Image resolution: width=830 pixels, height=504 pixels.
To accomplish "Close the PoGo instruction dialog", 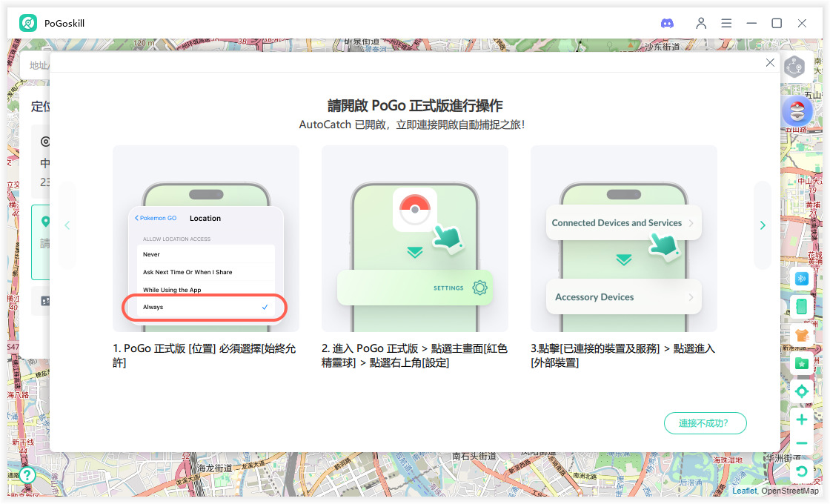I will tap(770, 62).
